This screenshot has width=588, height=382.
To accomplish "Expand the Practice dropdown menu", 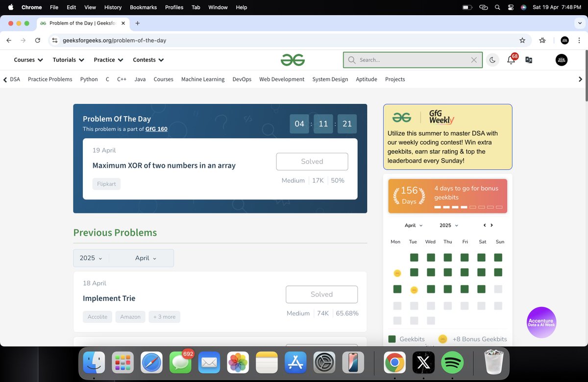I will 108,60.
